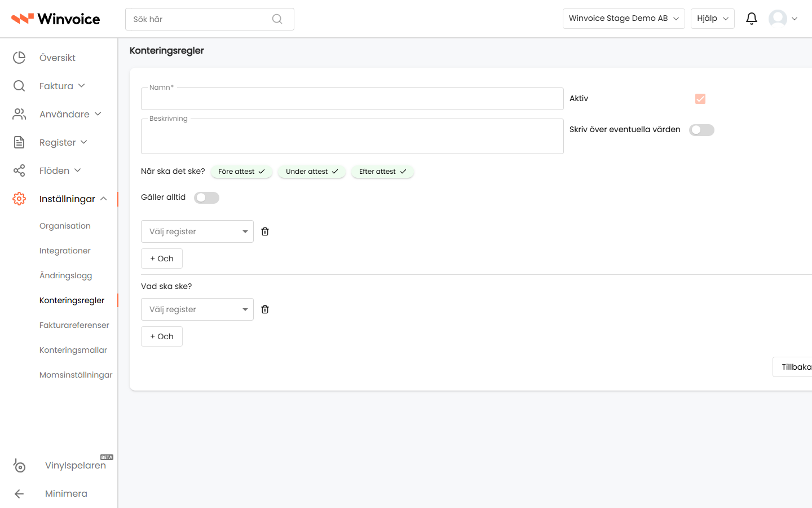Enable Skriv över eventuella värden switch
812x508 pixels.
coord(701,130)
